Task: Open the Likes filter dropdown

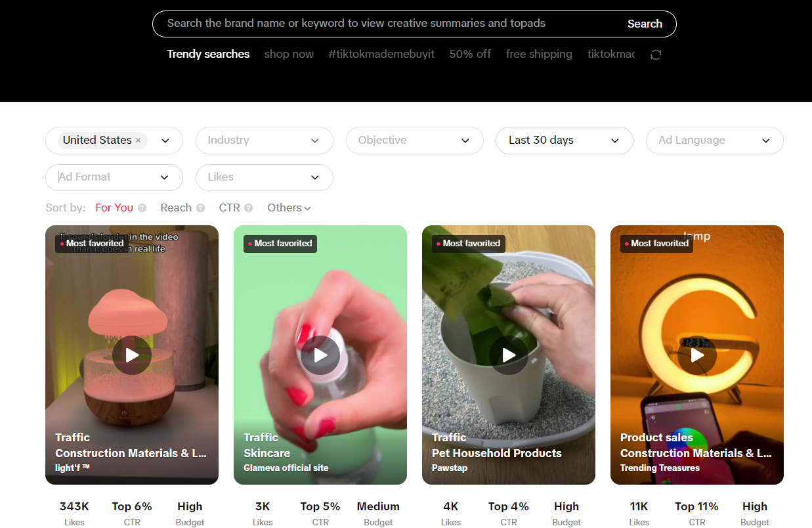Action: (264, 177)
